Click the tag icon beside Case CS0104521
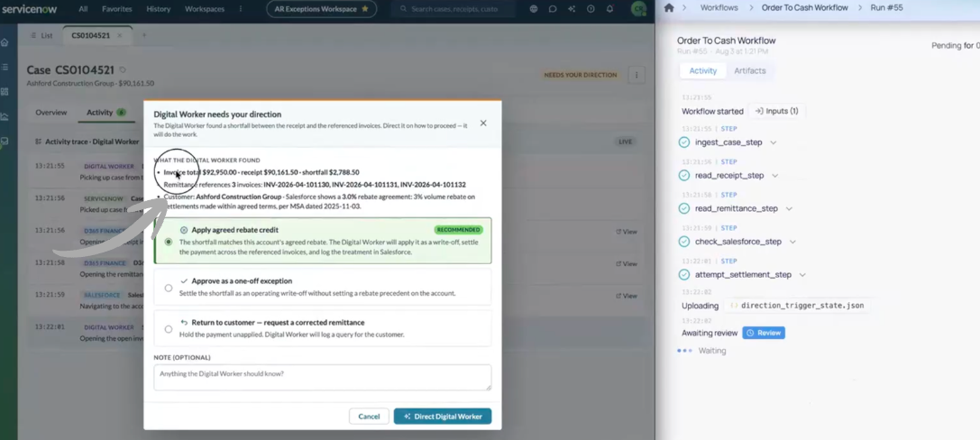Viewport: 980px width, 440px height. [x=123, y=70]
